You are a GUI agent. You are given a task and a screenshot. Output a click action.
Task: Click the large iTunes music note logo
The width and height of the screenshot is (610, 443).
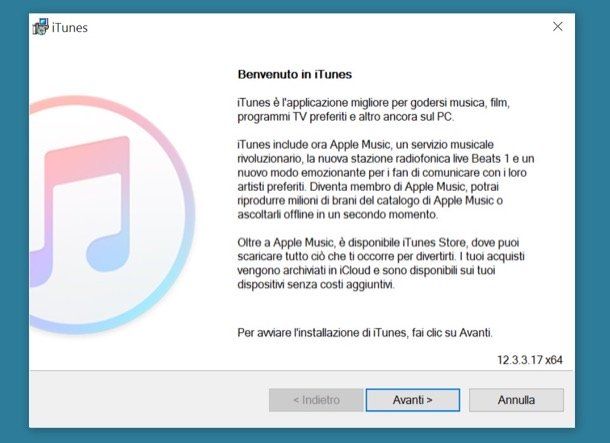(x=110, y=215)
